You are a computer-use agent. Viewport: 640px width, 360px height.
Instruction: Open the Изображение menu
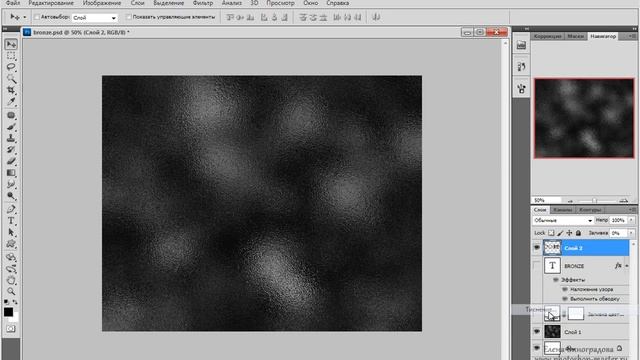point(102,3)
